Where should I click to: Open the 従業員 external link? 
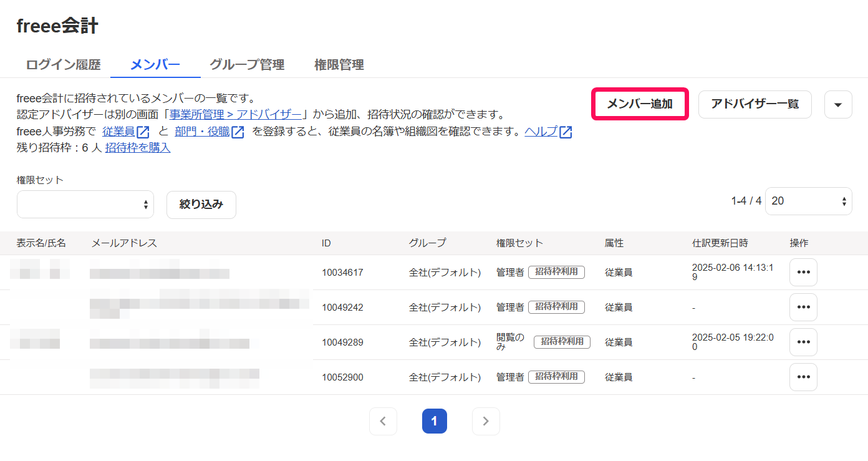coord(118,132)
